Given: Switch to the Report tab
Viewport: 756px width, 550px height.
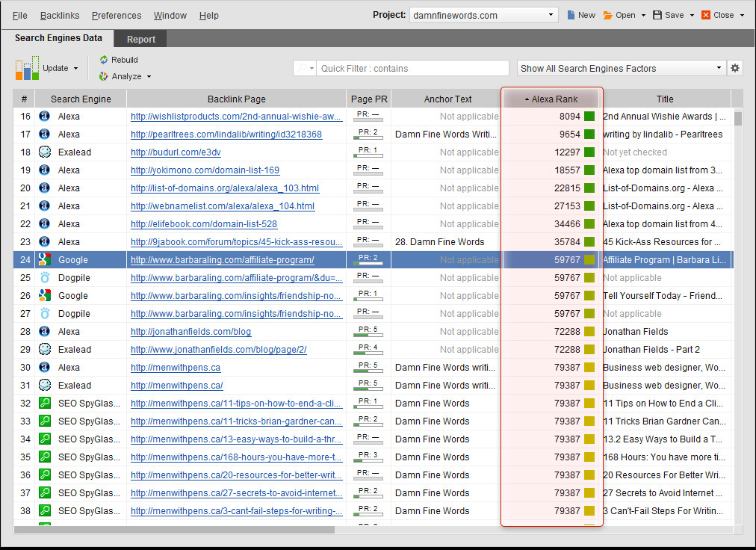Looking at the screenshot, I should [140, 39].
